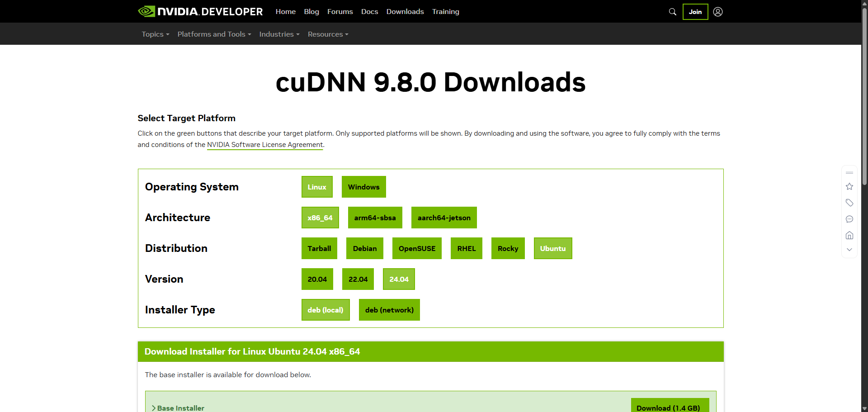Collapse side panel with the down chevron
This screenshot has width=868, height=412.
pos(849,250)
